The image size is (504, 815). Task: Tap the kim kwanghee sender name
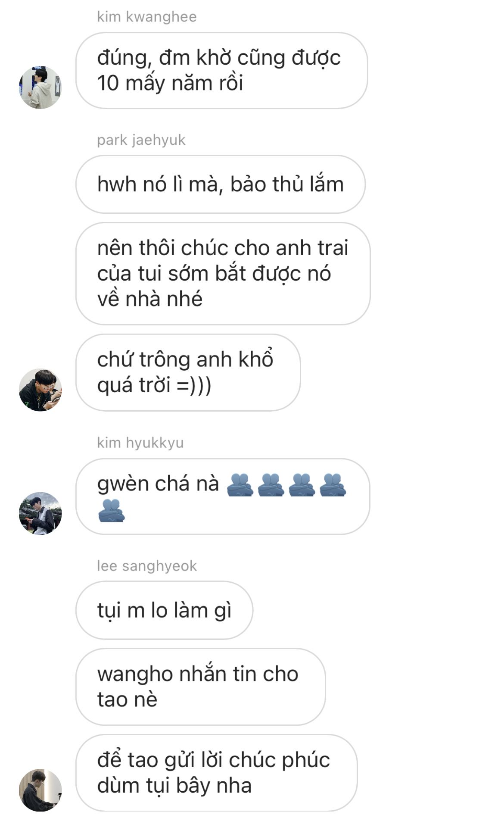[147, 17]
